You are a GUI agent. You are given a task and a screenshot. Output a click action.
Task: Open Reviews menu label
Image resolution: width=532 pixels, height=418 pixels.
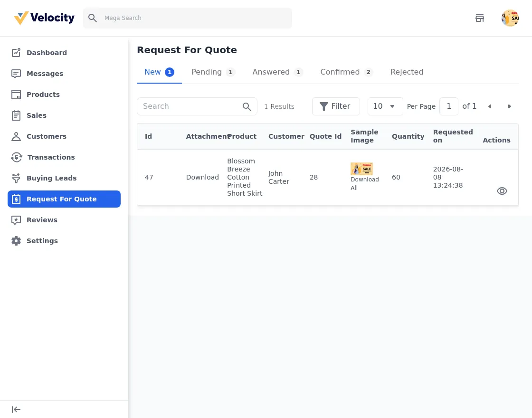pyautogui.click(x=42, y=220)
